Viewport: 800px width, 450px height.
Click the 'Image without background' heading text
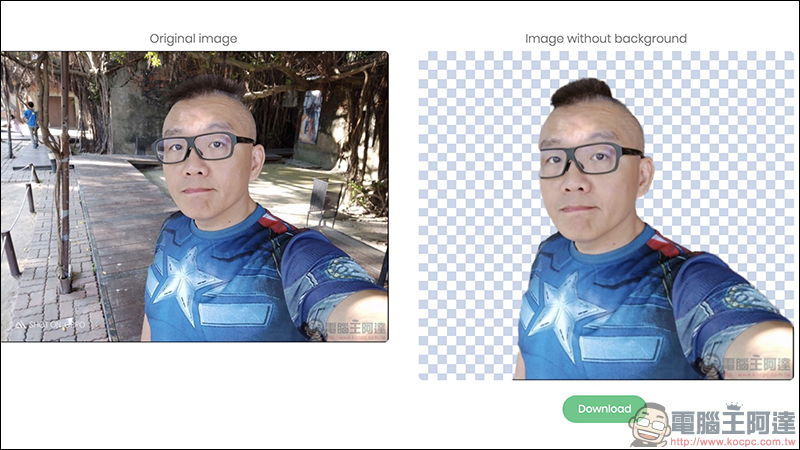click(x=606, y=39)
